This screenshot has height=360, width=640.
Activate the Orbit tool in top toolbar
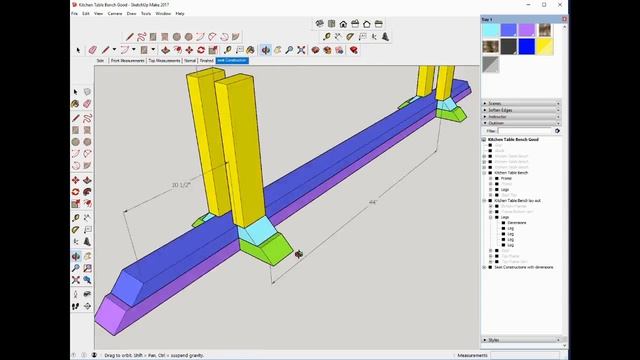click(x=266, y=50)
